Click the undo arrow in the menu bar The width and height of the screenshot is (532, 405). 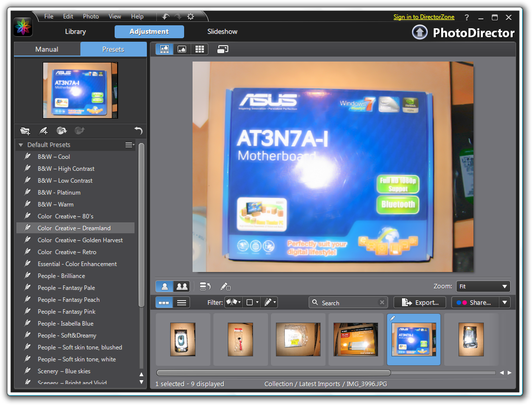166,16
